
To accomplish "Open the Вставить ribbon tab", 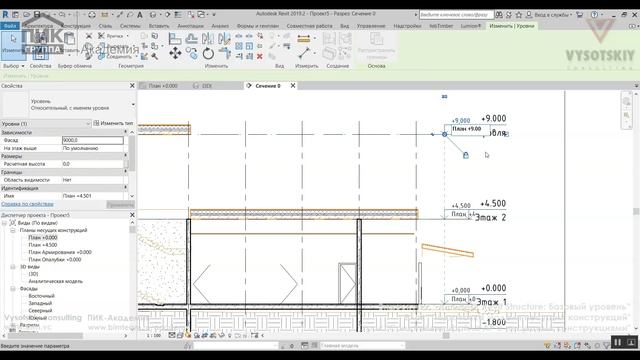I will (159, 26).
